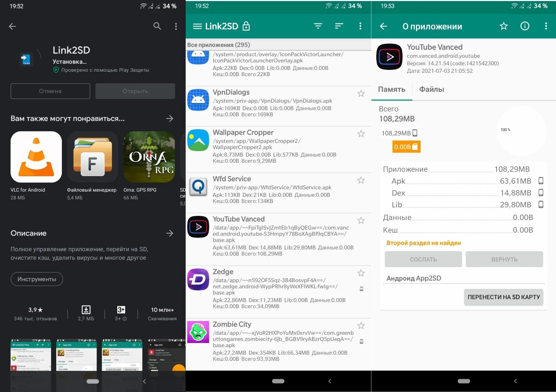Open the Play Store search icon
The image size is (556, 392).
click(x=157, y=26)
